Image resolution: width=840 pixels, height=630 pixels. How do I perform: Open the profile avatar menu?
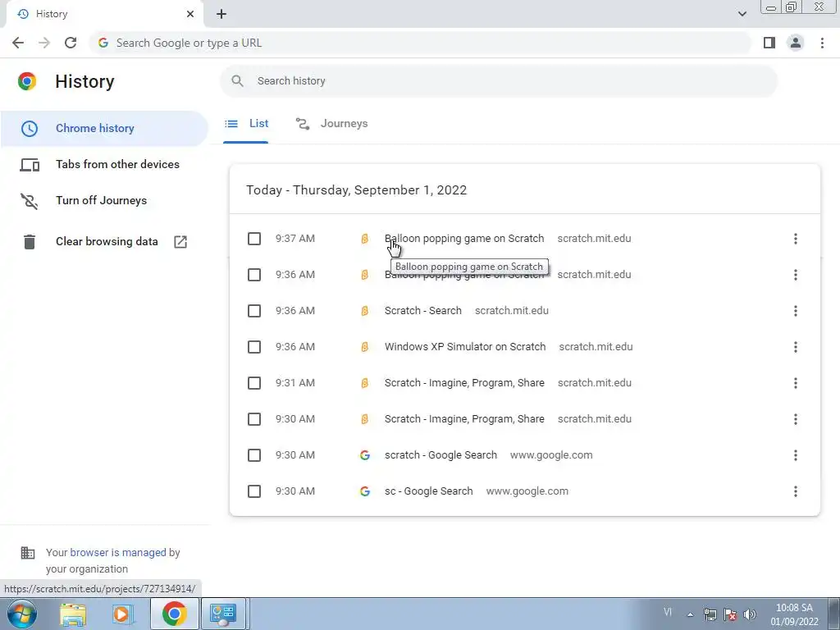tap(796, 43)
